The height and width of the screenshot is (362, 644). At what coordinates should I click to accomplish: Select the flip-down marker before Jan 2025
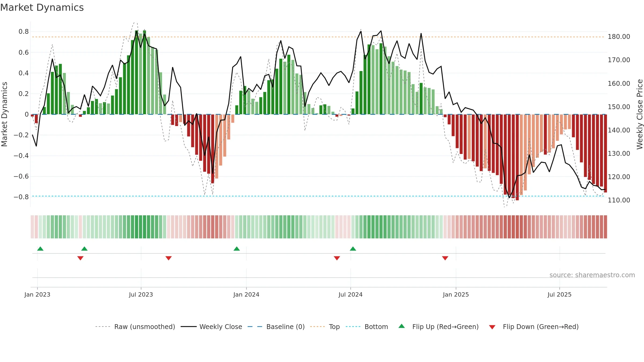(445, 258)
